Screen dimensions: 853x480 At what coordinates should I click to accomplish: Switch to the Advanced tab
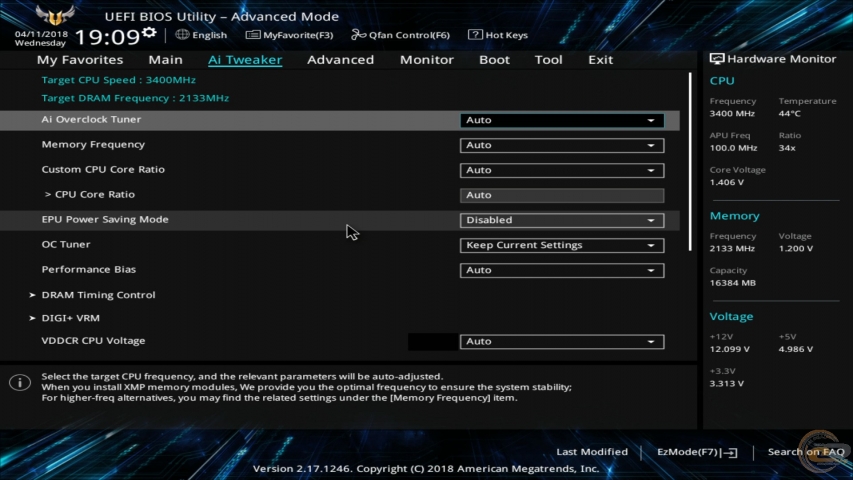tap(341, 60)
